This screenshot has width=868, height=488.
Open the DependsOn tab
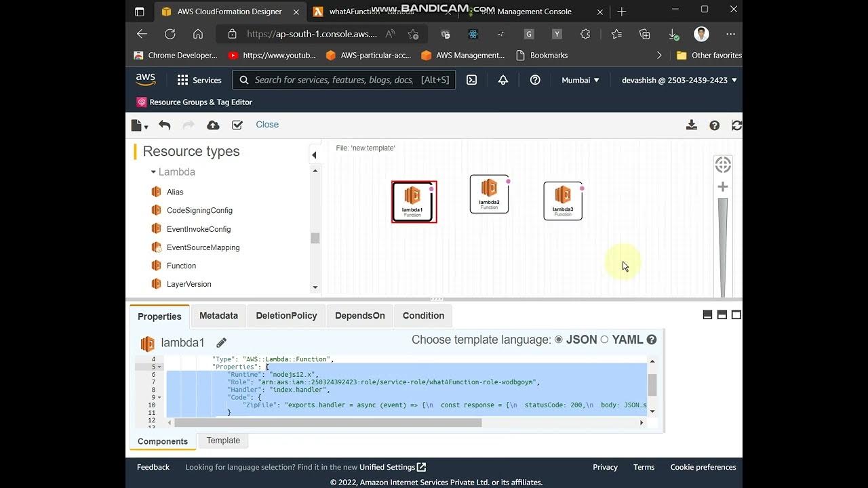click(x=359, y=316)
